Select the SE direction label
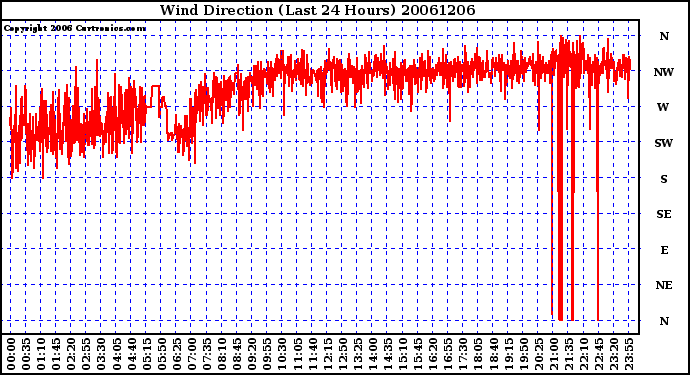 click(x=664, y=214)
